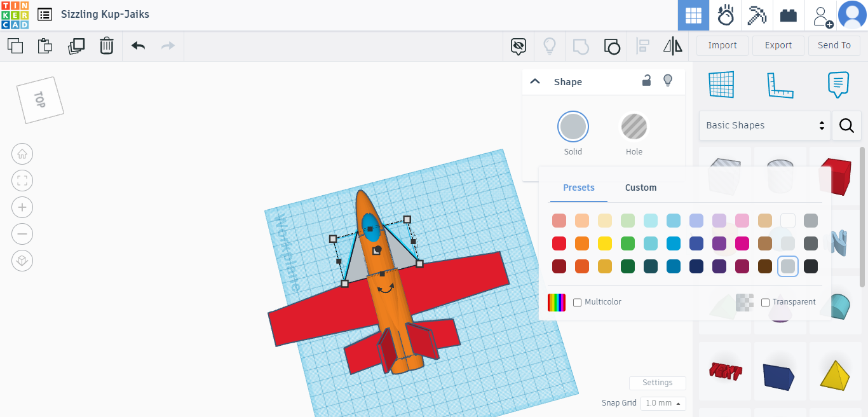
Task: Collapse the Shape panel chevron
Action: coord(535,81)
